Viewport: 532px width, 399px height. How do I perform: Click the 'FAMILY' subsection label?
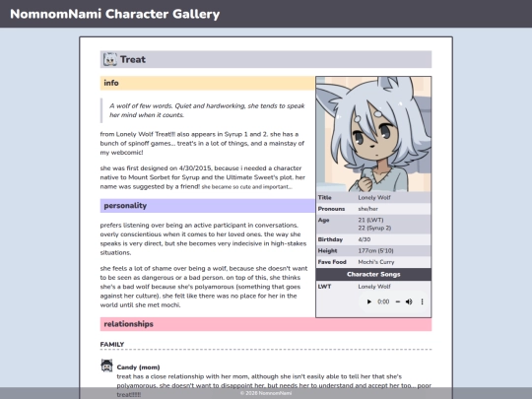tap(112, 345)
